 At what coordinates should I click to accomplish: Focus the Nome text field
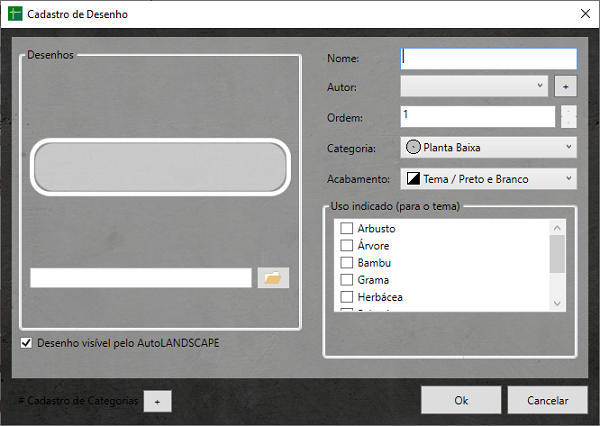pos(489,59)
